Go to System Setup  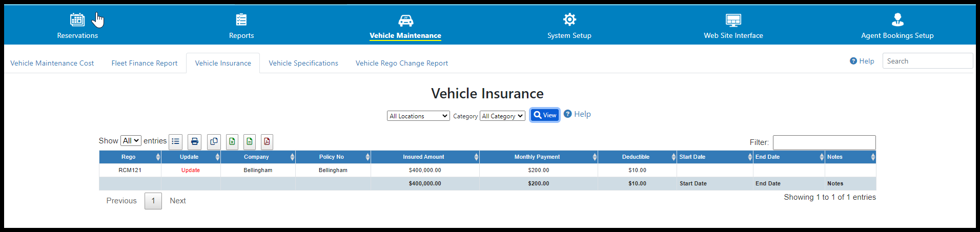569,26
